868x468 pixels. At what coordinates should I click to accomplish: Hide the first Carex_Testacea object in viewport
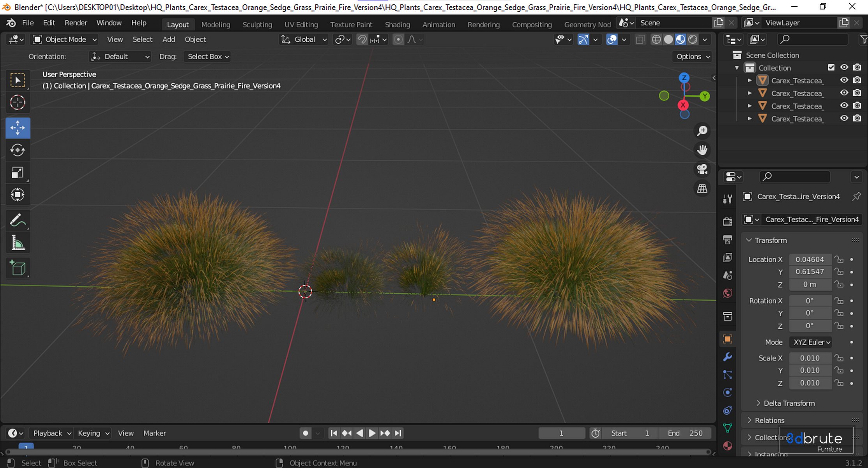click(844, 80)
